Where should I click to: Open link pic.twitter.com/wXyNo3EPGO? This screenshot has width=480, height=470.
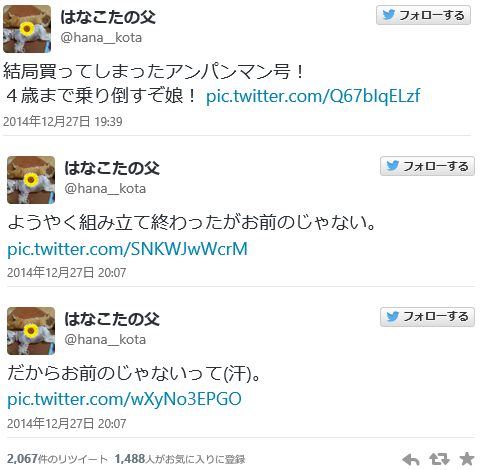pyautogui.click(x=124, y=399)
